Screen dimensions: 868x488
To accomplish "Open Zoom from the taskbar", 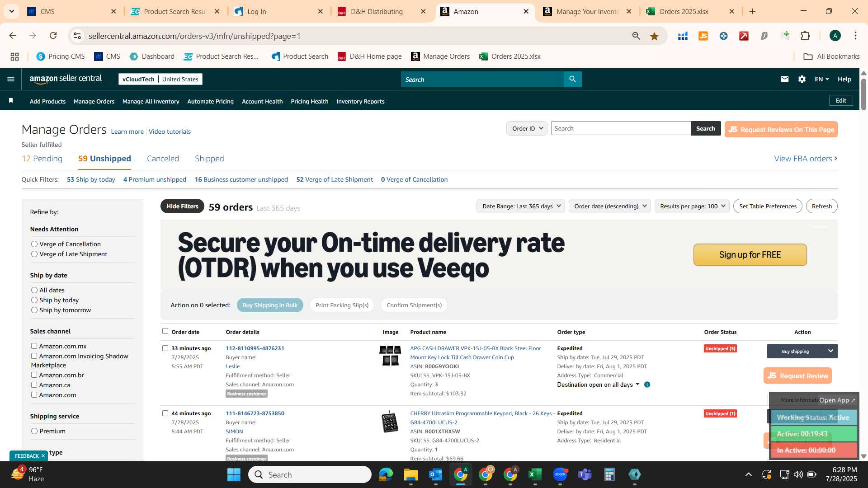I will pos(560,474).
